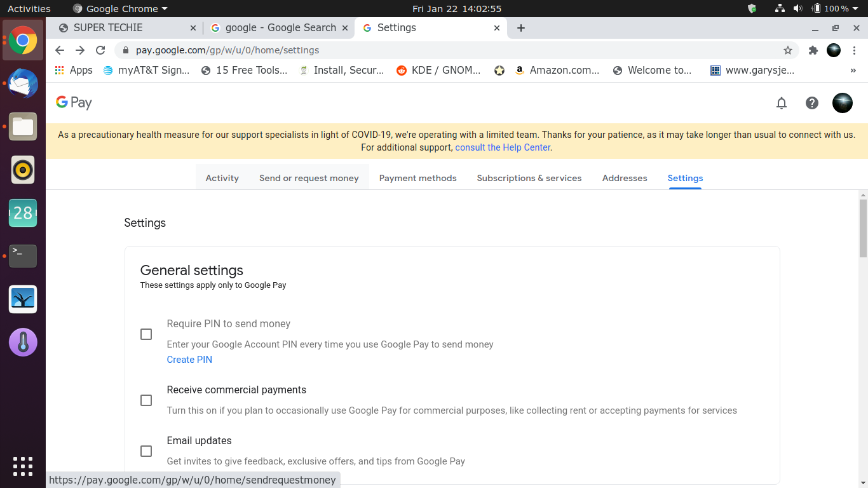Enable Require PIN to send money checkbox
Screen dimensions: 868x488
point(146,334)
